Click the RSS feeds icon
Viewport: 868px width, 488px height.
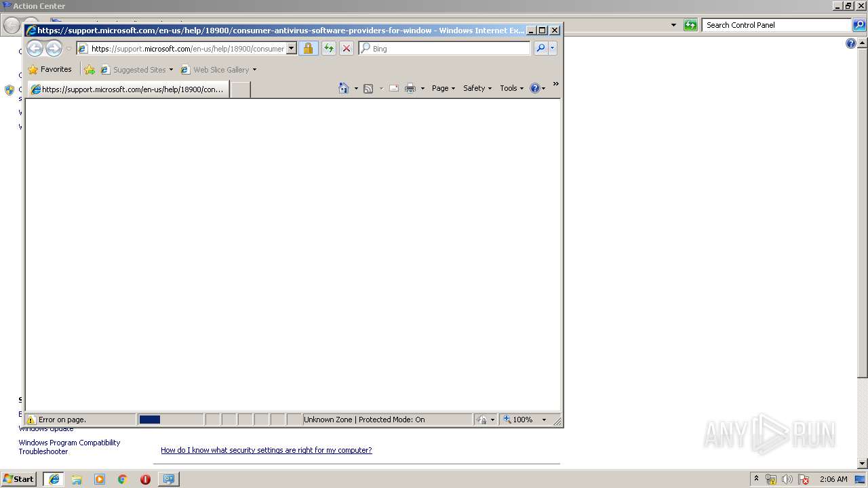click(368, 88)
